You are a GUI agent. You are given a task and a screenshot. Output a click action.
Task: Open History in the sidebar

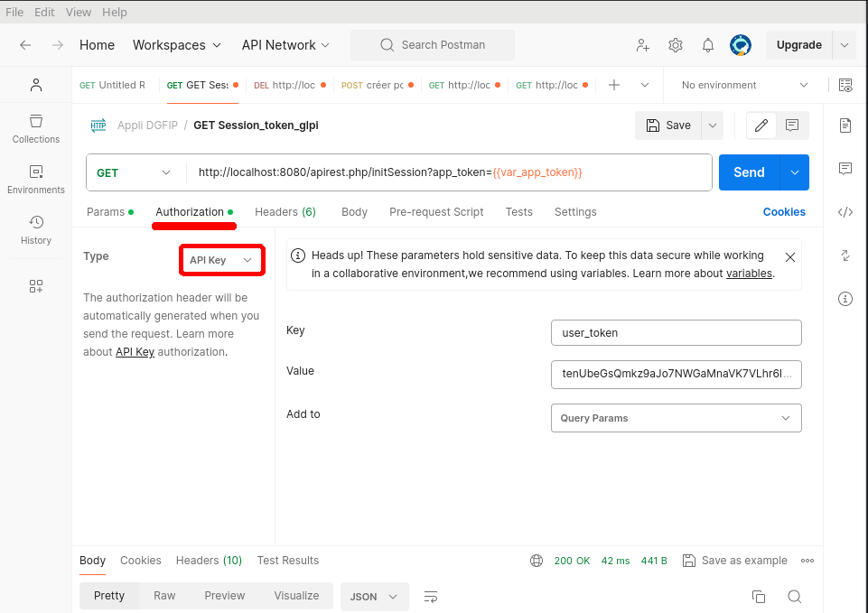coord(36,230)
